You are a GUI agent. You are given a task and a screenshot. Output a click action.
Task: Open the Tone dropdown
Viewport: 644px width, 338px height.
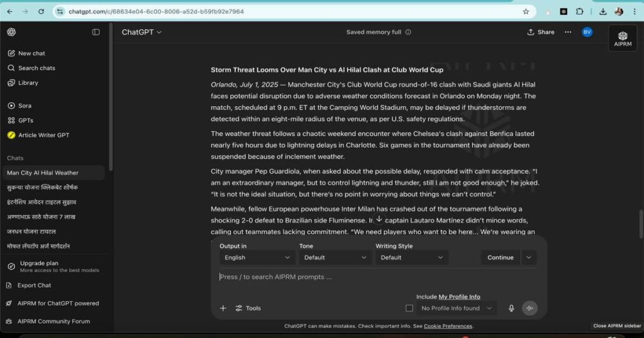[335, 258]
